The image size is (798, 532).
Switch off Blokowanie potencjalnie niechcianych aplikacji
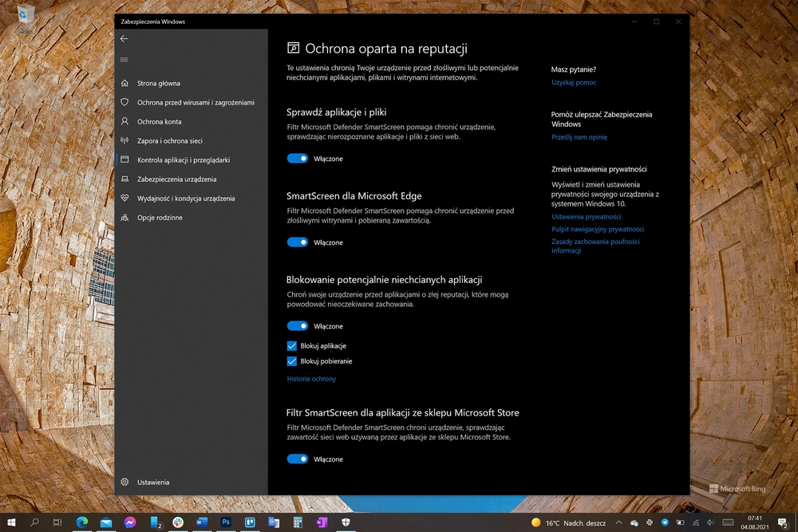(297, 326)
